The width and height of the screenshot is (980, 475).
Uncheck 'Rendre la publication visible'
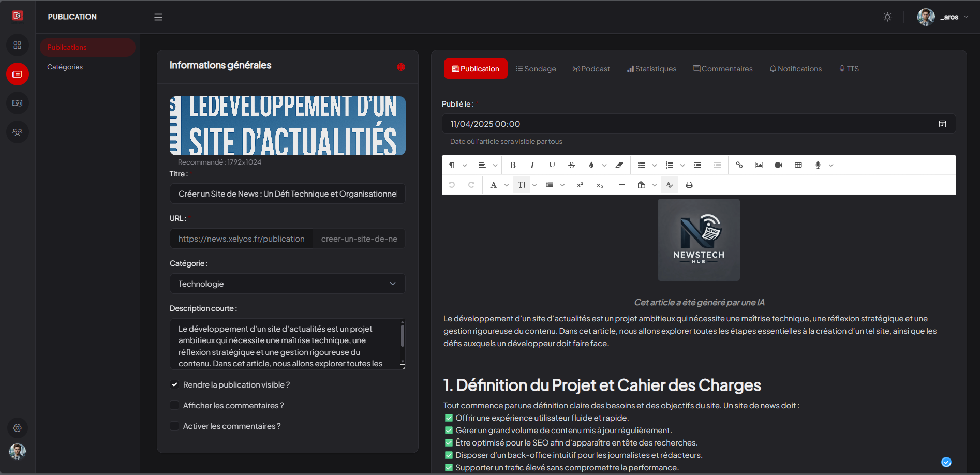pyautogui.click(x=174, y=385)
